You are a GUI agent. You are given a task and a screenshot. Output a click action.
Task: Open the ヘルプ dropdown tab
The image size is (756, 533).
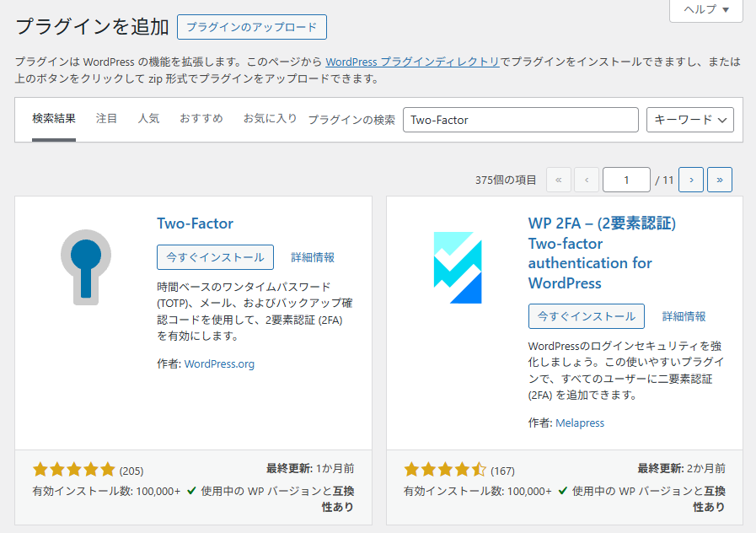pos(706,9)
